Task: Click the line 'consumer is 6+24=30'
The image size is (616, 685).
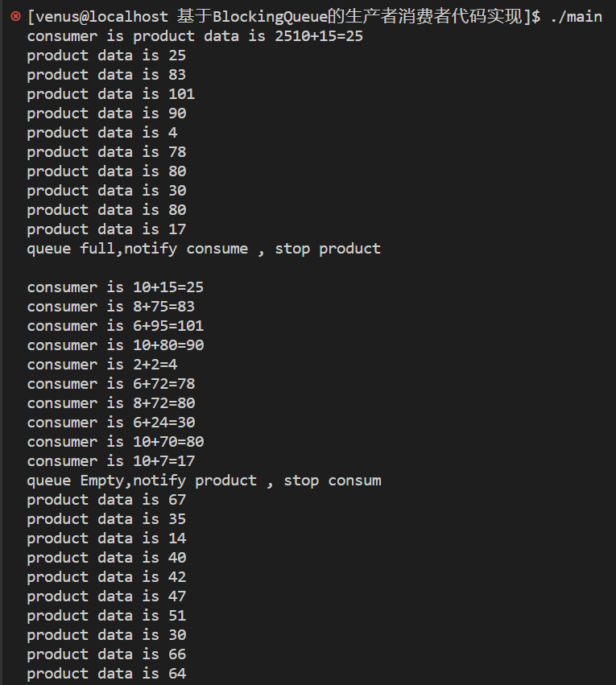Action: pos(111,423)
